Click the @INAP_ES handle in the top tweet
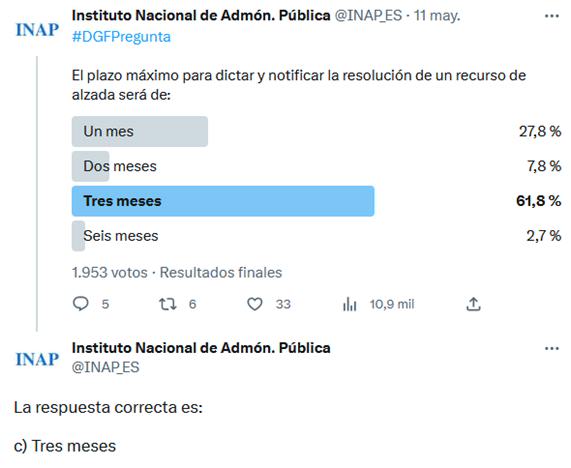571x468 pixels. point(368,16)
